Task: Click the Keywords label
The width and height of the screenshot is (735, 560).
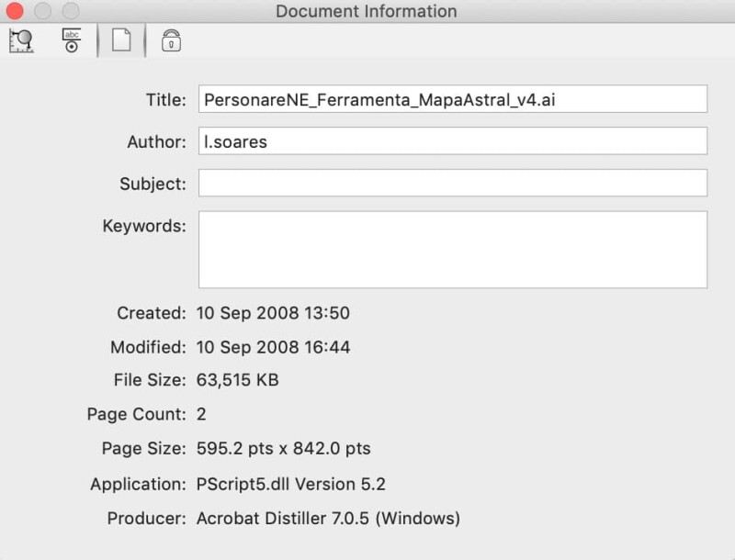Action: coord(144,226)
